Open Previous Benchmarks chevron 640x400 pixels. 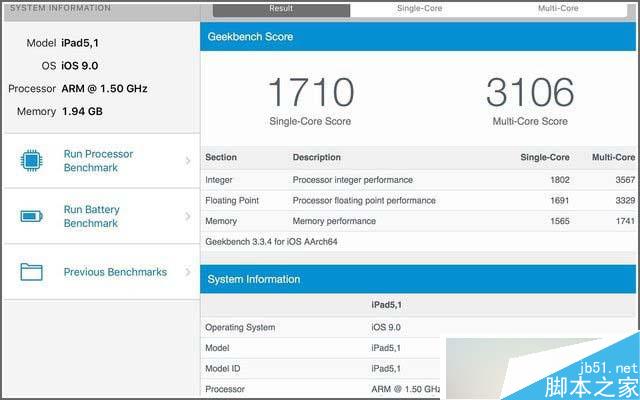tap(188, 272)
